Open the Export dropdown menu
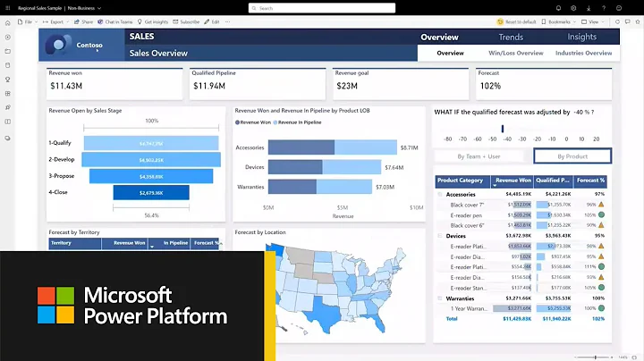 pos(55,21)
